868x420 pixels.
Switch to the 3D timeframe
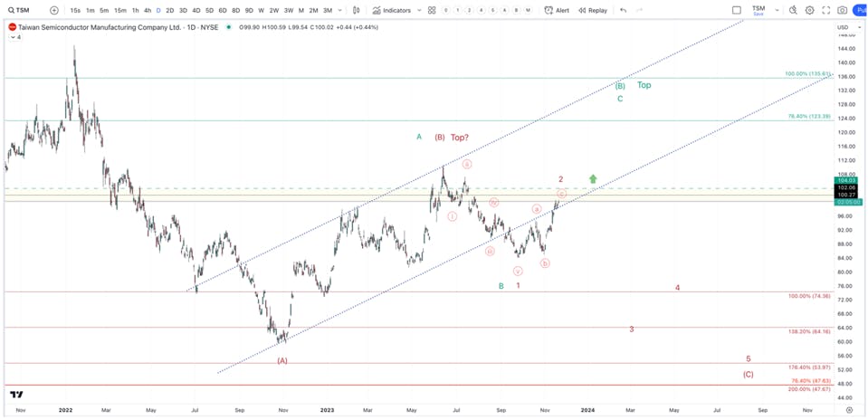tap(183, 10)
